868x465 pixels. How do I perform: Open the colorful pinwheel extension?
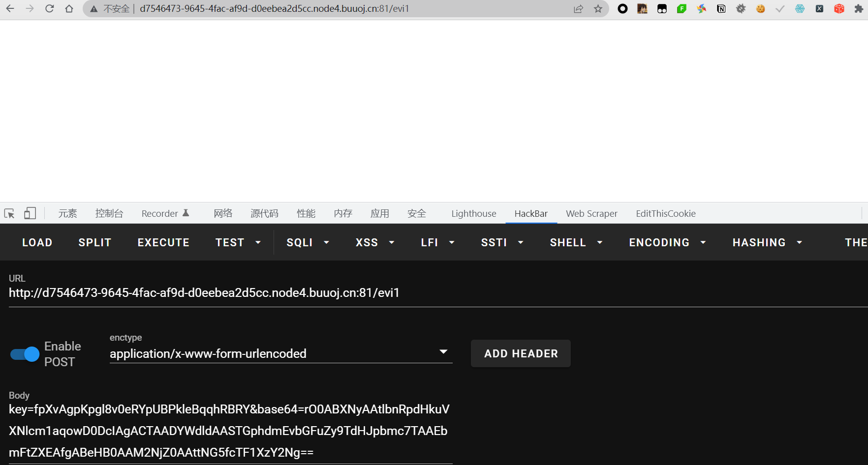pyautogui.click(x=701, y=9)
